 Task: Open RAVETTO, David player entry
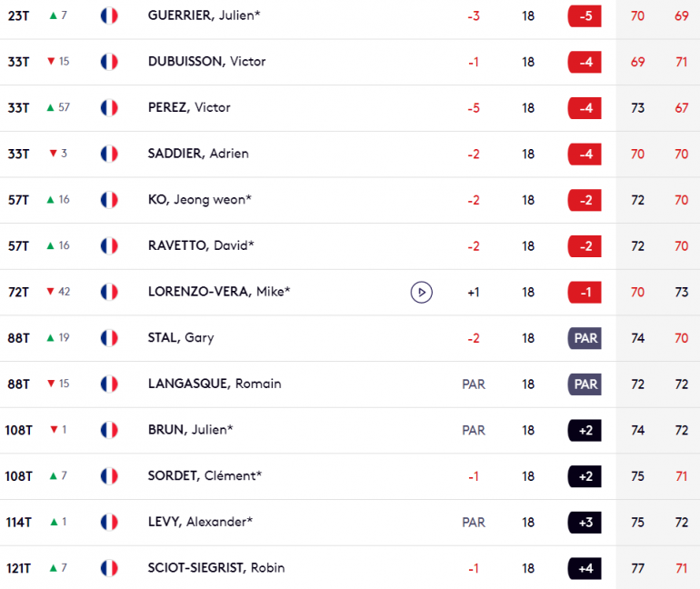201,245
